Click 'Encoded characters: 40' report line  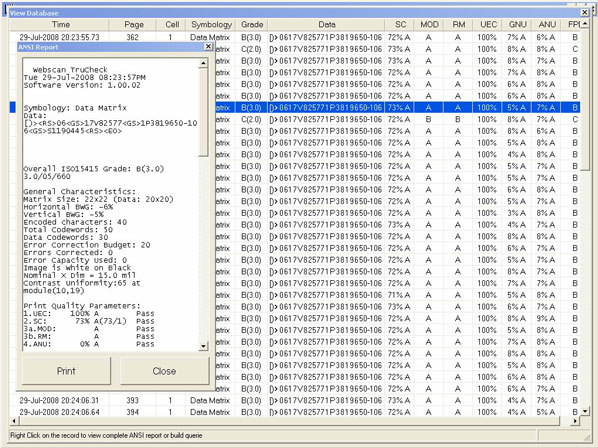point(75,222)
